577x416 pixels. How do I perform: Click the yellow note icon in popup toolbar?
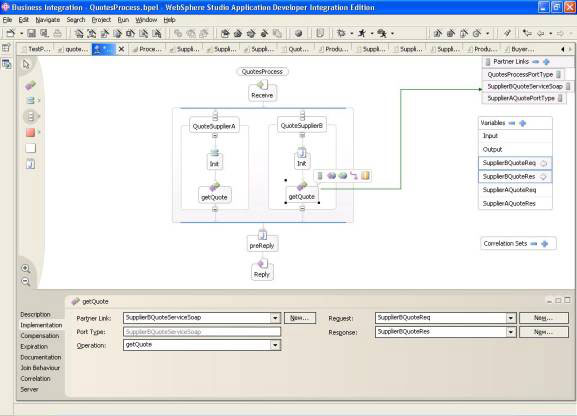tap(365, 176)
